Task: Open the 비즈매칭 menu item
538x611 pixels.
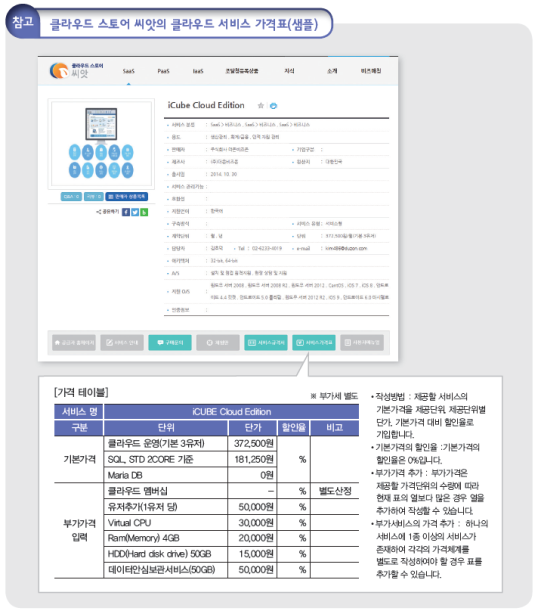Action: click(x=370, y=71)
